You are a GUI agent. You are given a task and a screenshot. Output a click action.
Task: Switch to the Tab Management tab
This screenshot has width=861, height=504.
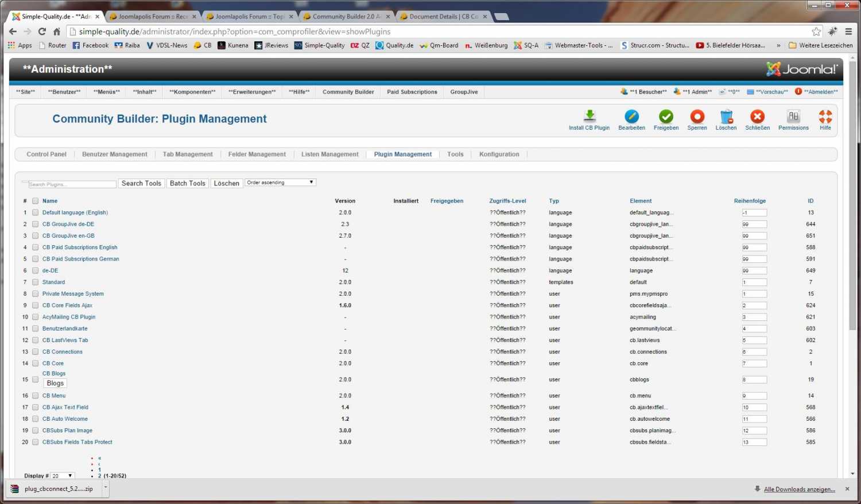188,154
